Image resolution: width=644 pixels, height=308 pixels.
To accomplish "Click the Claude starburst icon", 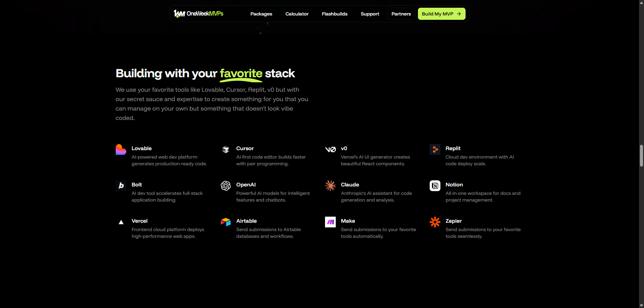I will 330,186.
